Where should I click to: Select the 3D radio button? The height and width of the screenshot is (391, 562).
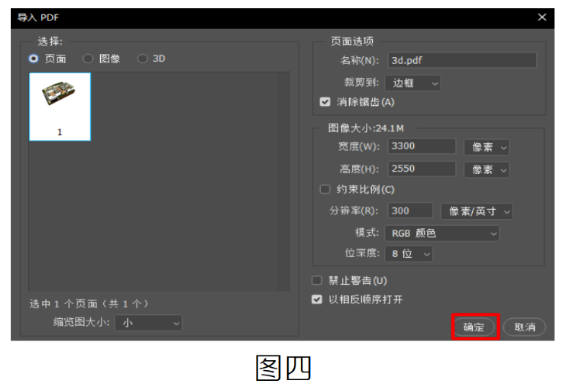pyautogui.click(x=142, y=58)
